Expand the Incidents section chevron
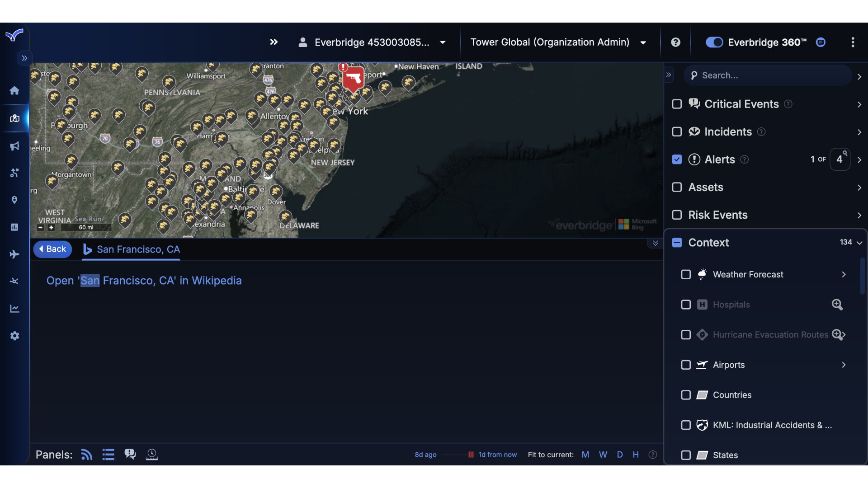Image resolution: width=868 pixels, height=488 pixels. coord(859,132)
